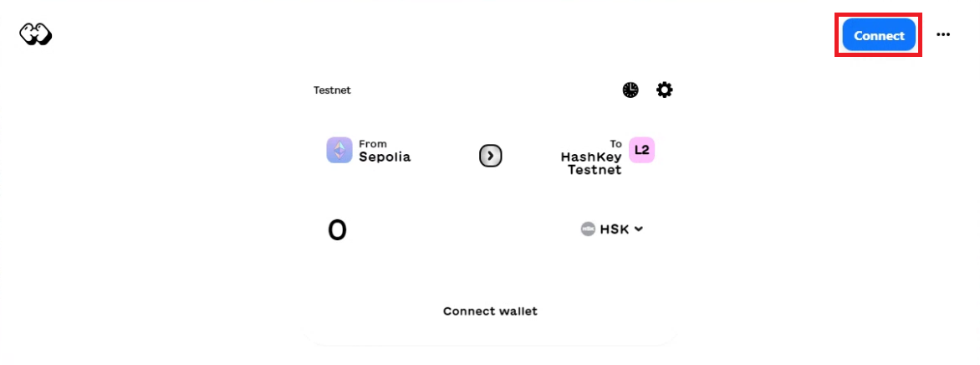
Task: Open the settings gear icon
Action: point(664,90)
